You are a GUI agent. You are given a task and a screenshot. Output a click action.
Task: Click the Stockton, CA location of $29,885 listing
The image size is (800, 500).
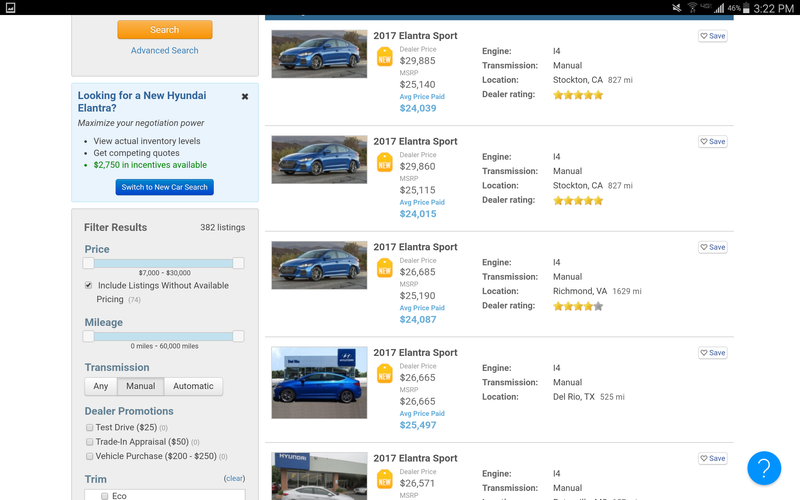(578, 80)
